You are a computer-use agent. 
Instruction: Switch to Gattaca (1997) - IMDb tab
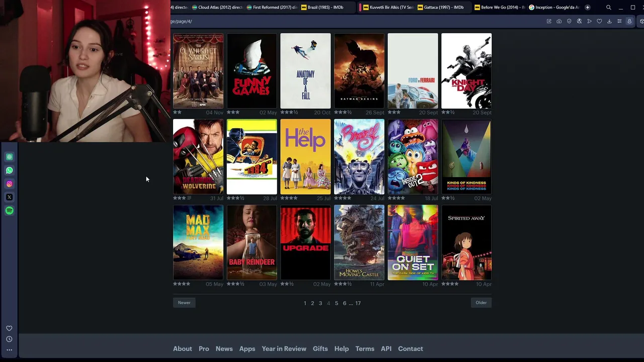(x=444, y=7)
